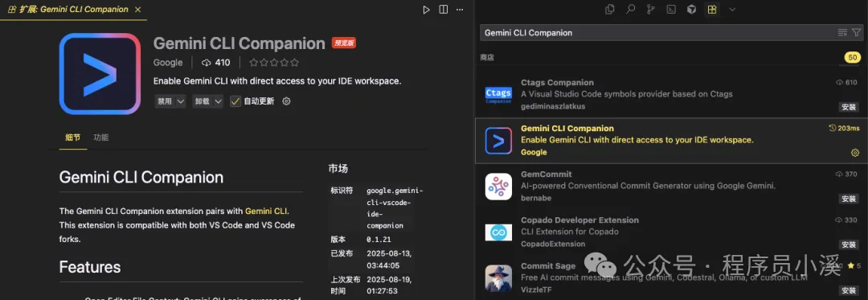Click the 商店 store section header
The image size is (868, 300).
486,57
